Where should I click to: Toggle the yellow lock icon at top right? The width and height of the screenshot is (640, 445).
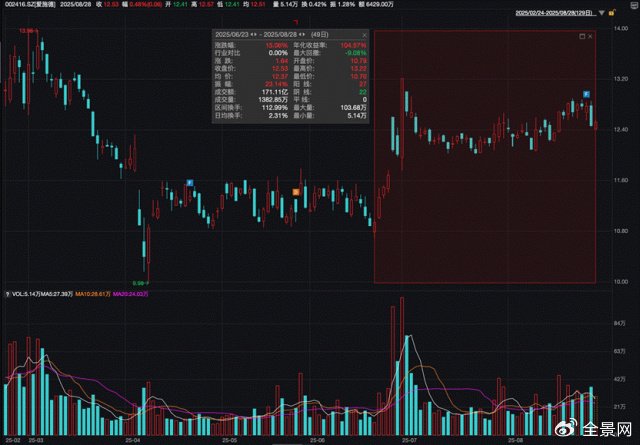tap(611, 13)
